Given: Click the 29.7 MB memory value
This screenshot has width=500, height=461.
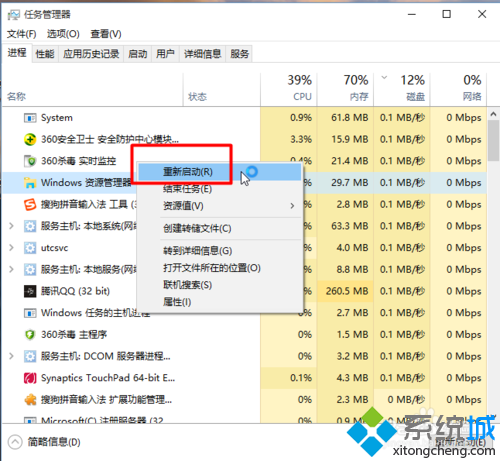Looking at the screenshot, I should [350, 183].
